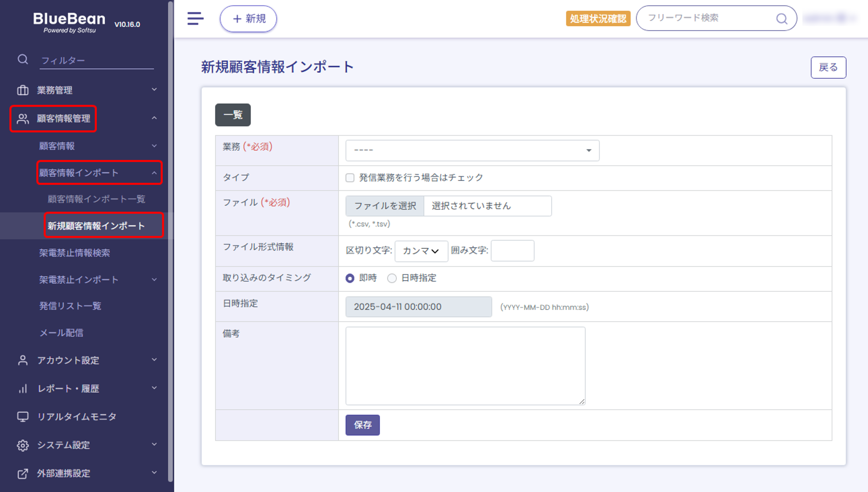868x492 pixels.
Task: Click the search magnifier in free-word search
Action: coord(782,18)
